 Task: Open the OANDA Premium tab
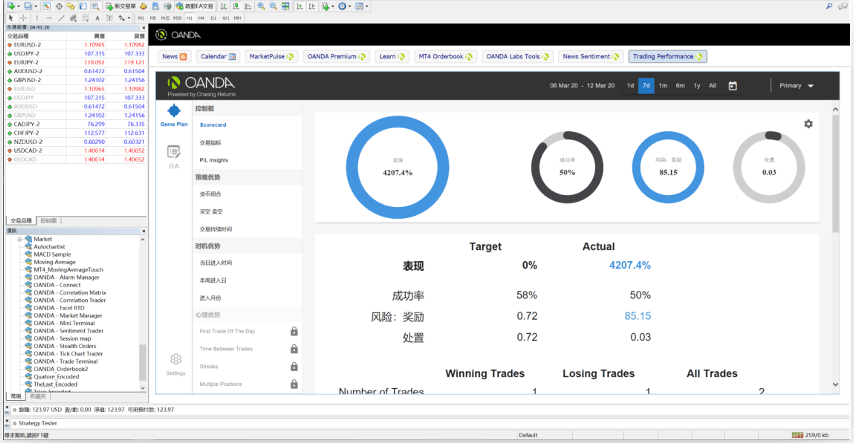click(336, 57)
